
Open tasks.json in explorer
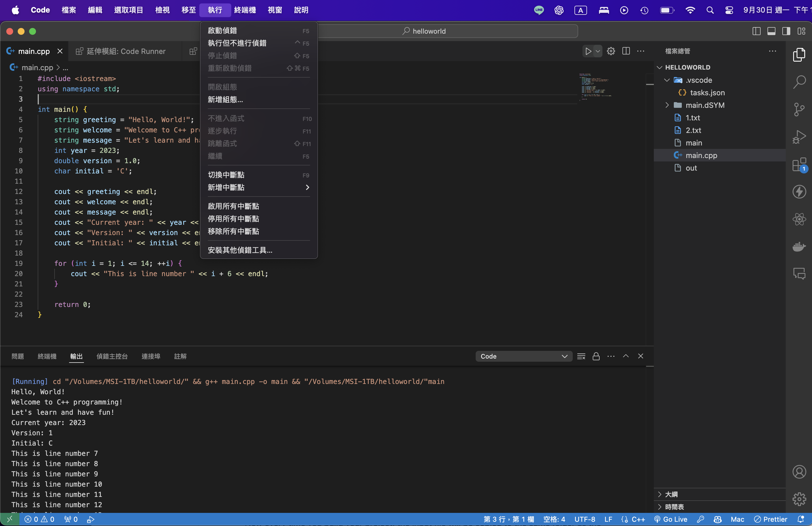pyautogui.click(x=707, y=93)
